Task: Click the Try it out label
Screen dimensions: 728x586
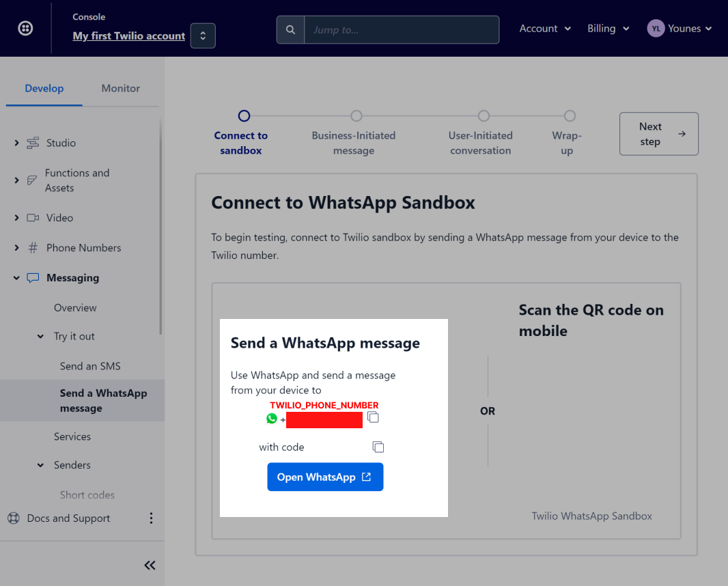Action: (74, 336)
